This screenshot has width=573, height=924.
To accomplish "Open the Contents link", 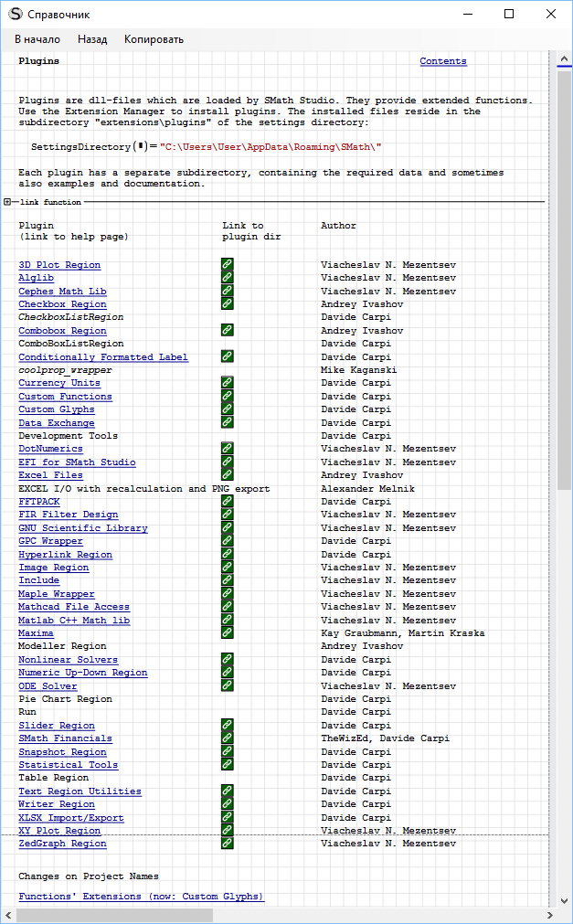I will click(x=443, y=61).
